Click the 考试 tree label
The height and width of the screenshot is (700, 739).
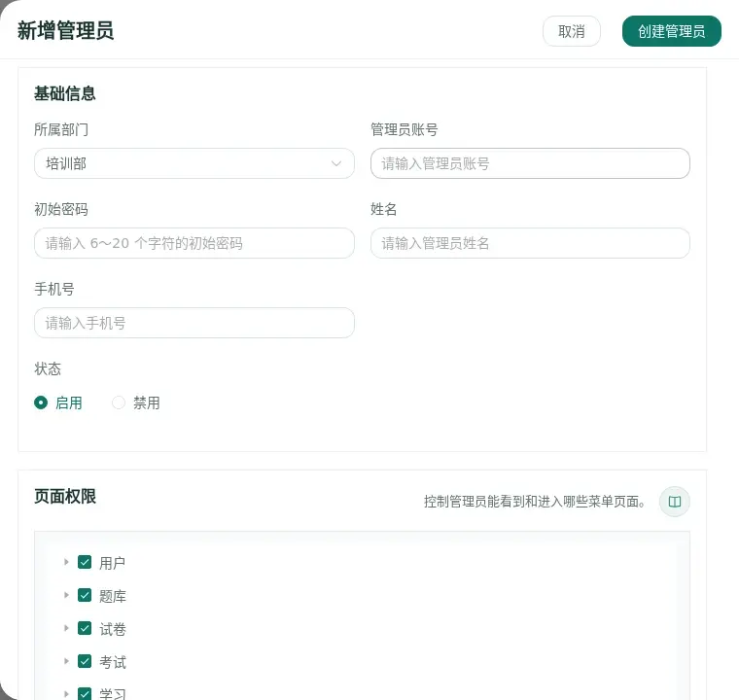click(113, 662)
